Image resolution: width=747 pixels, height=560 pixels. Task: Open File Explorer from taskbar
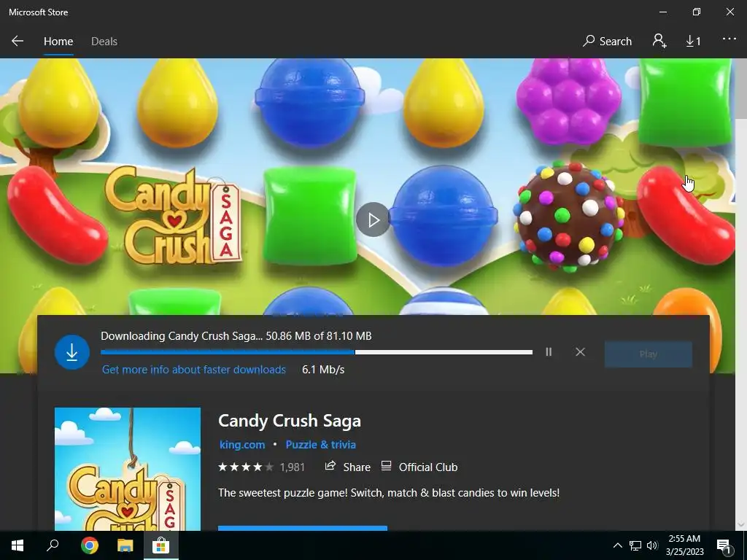coord(125,545)
